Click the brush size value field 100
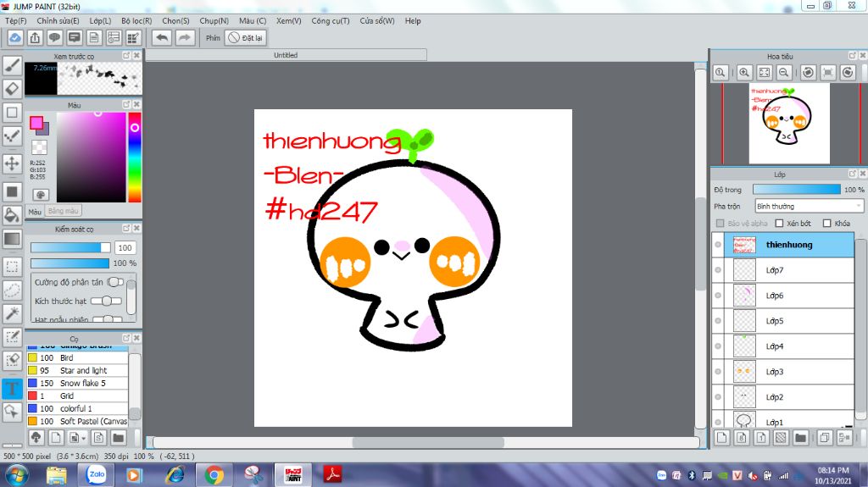Viewport: 868px width, 487px height. coord(125,248)
